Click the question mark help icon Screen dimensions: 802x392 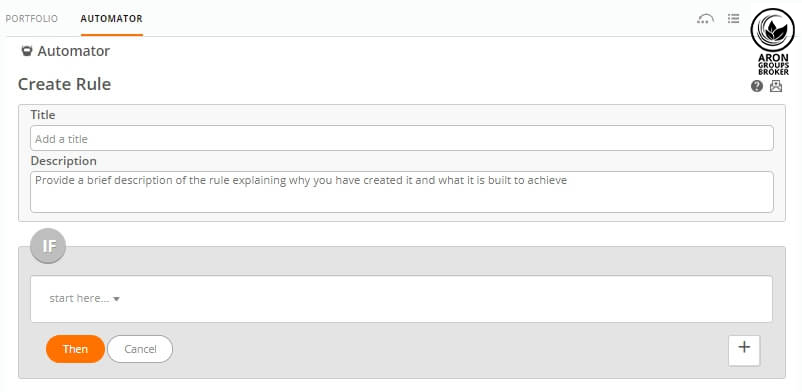(757, 86)
